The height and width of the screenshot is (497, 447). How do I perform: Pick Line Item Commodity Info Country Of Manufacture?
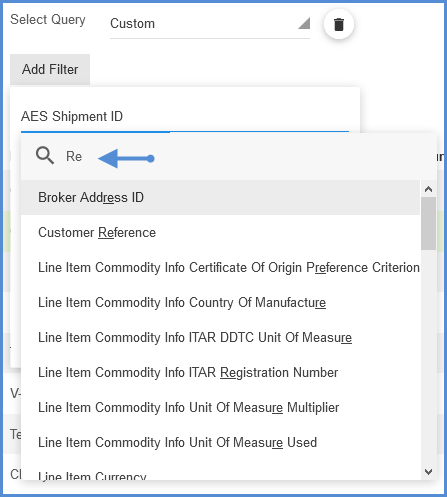(x=220, y=302)
